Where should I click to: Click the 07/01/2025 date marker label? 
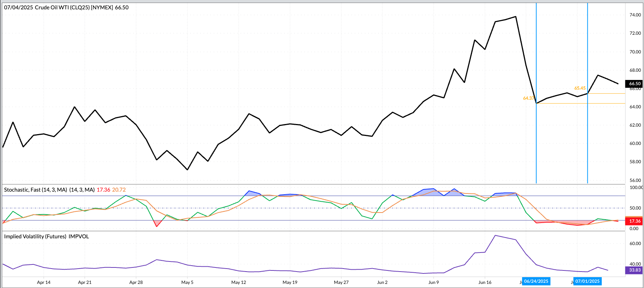tap(587, 281)
